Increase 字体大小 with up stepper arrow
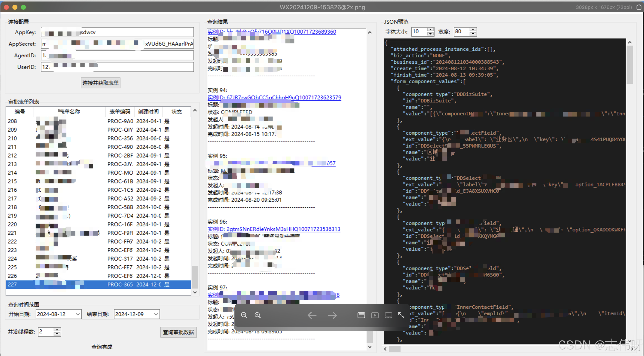644x356 pixels. 430,30
